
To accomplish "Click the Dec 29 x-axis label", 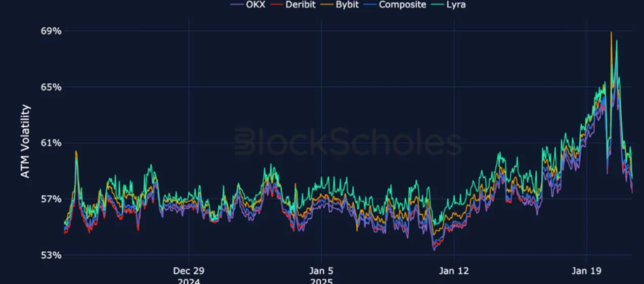I will click(x=188, y=271).
